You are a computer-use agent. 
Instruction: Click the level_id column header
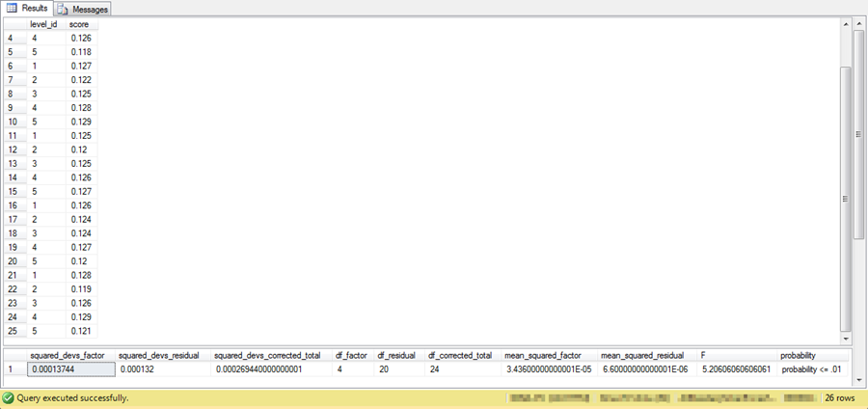pos(46,24)
